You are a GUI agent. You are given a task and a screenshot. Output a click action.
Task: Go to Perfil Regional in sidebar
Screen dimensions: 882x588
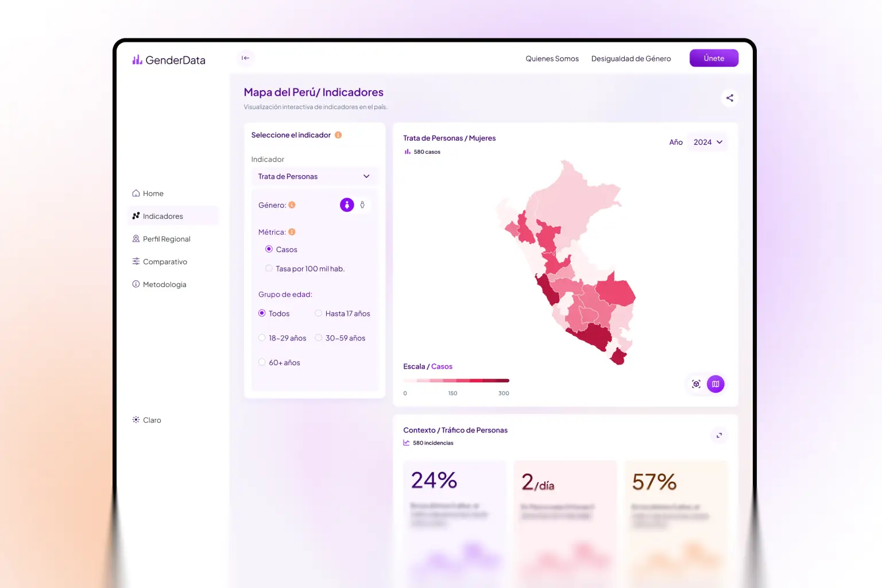166,239
